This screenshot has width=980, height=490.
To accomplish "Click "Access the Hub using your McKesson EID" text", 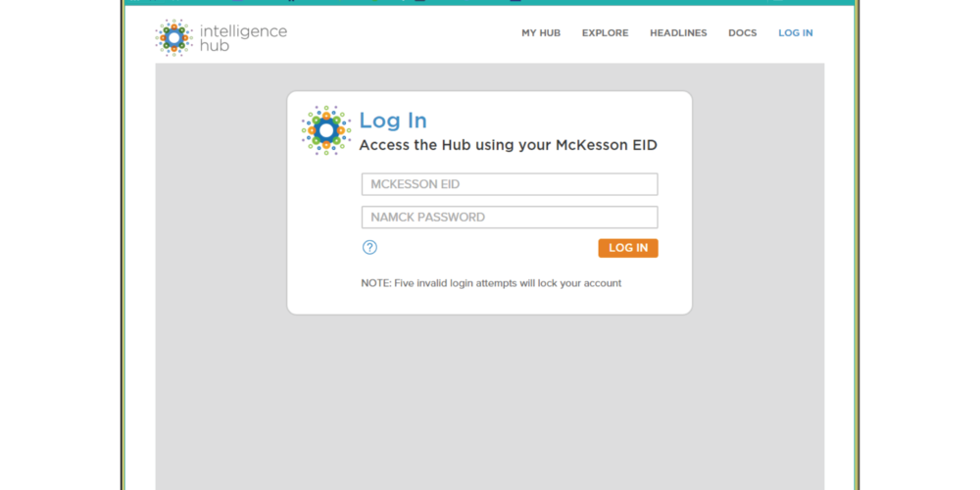I will point(508,145).
